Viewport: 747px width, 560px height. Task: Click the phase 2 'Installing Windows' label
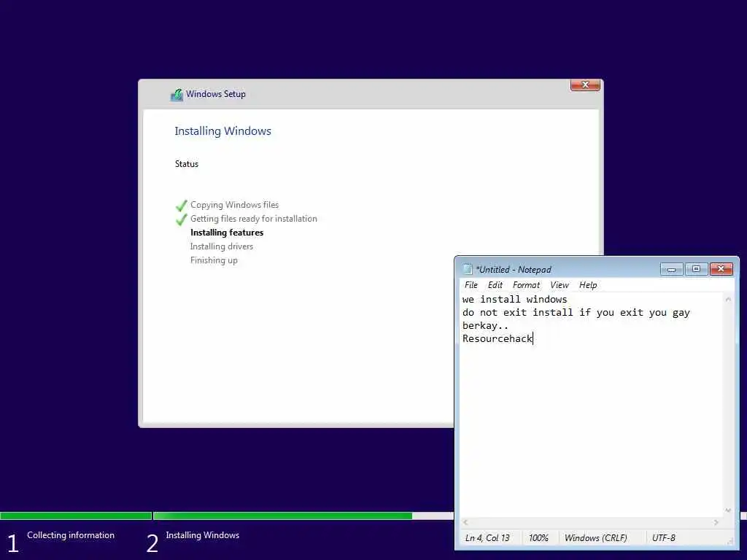[203, 535]
